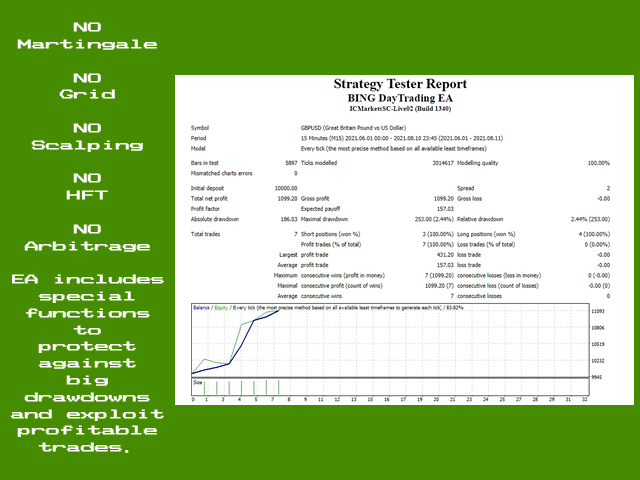Click 'GBPUSD (Great Britain Pound vs US Dollar)' value
640x480 pixels.
pos(353,128)
